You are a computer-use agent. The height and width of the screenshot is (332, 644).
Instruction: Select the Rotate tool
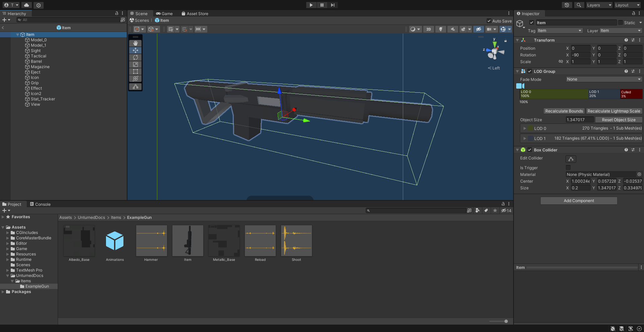[135, 57]
